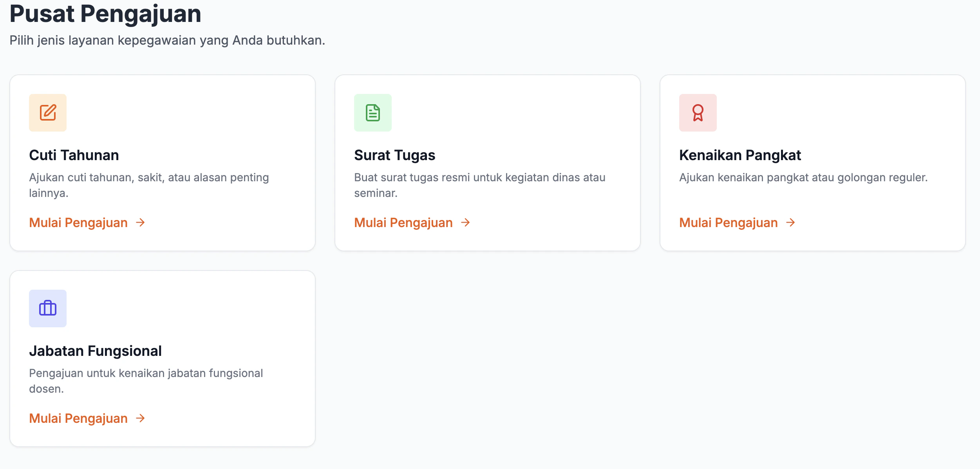This screenshot has width=980, height=469.
Task: Click the red ribbon award icon for Kenaikan Pangkat
Action: [x=698, y=113]
